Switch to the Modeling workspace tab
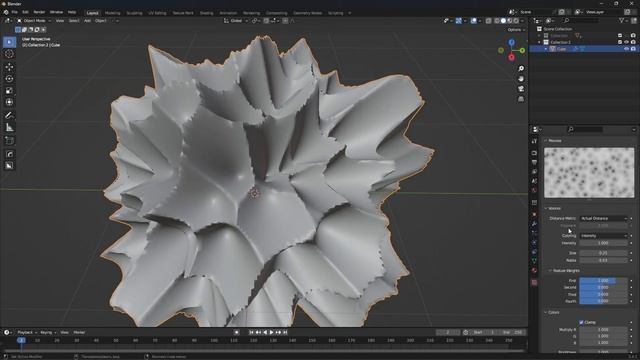 (112, 13)
